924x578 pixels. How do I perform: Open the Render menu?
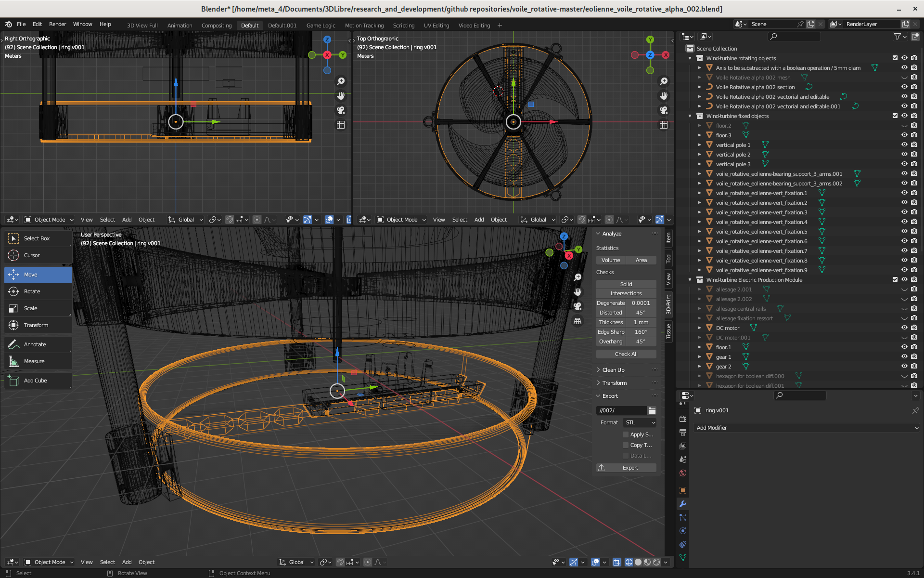[x=57, y=24]
